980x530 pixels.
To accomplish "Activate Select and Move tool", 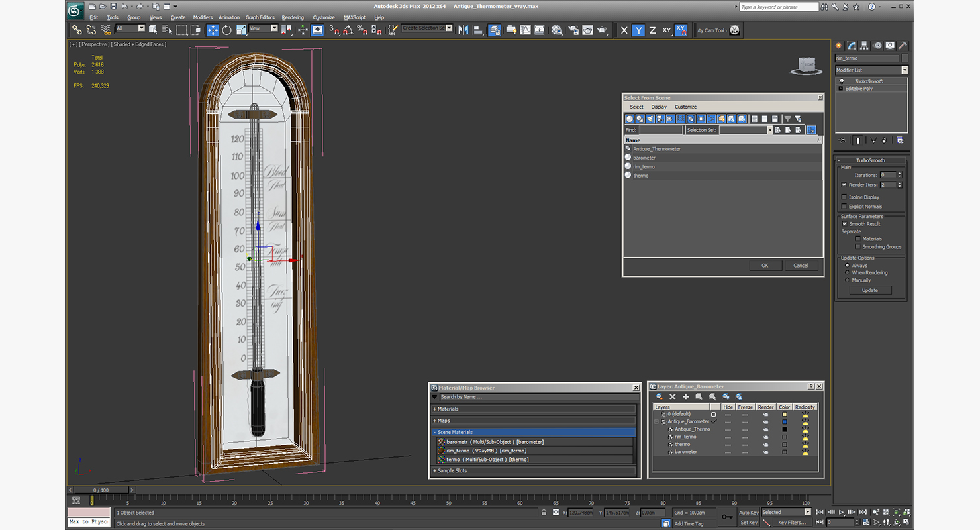I will click(213, 30).
